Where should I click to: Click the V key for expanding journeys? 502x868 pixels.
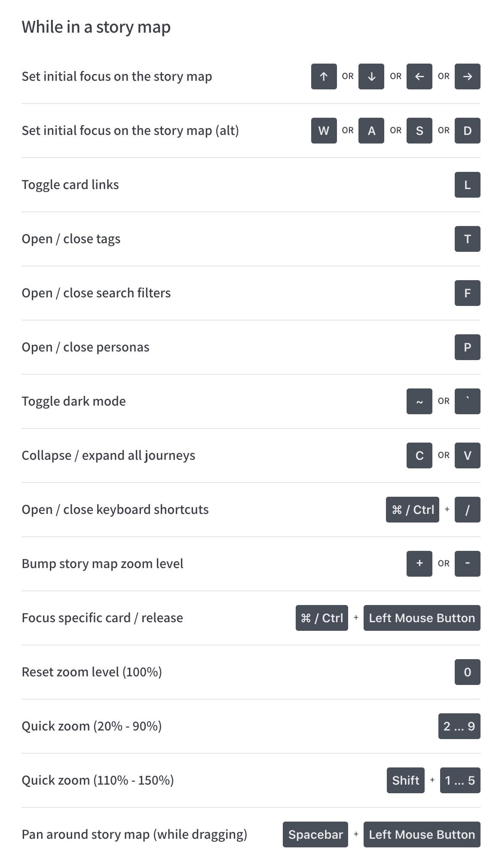[467, 455]
